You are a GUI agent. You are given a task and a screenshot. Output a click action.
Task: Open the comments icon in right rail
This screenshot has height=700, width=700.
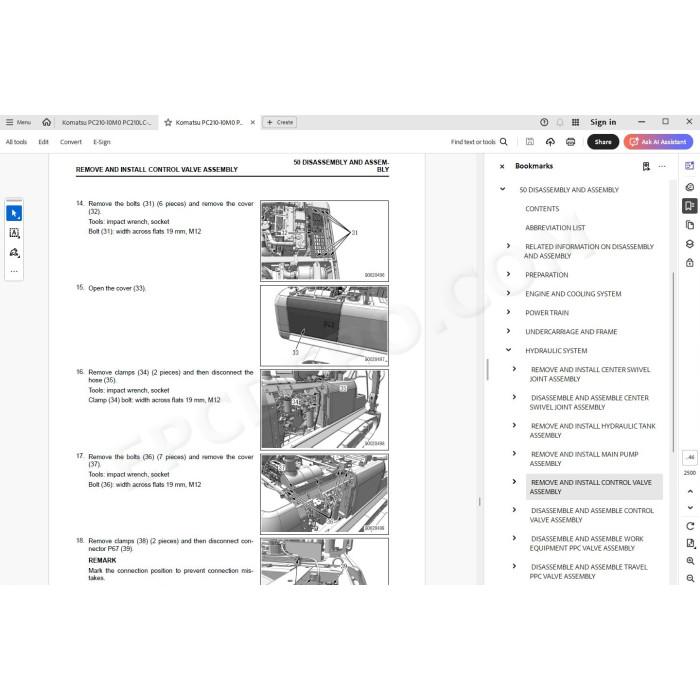[x=690, y=187]
